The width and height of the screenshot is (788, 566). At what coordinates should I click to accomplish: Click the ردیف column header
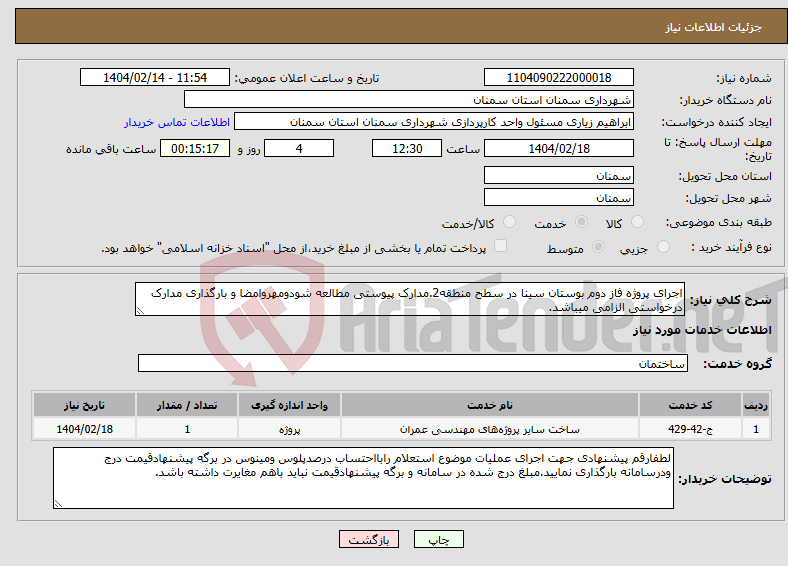click(x=756, y=405)
